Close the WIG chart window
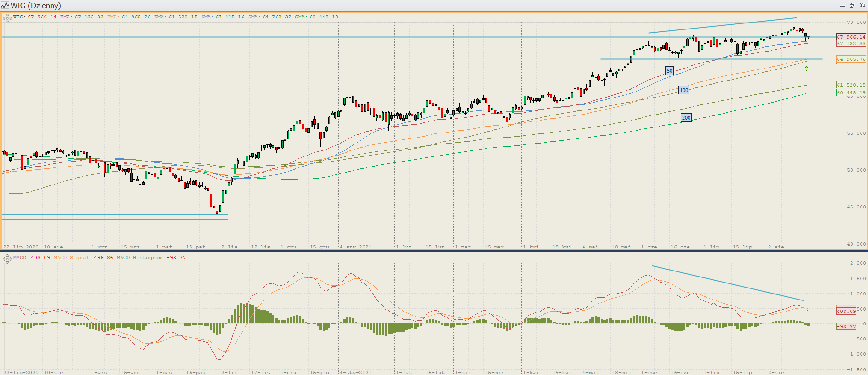The image size is (868, 375). [862, 6]
